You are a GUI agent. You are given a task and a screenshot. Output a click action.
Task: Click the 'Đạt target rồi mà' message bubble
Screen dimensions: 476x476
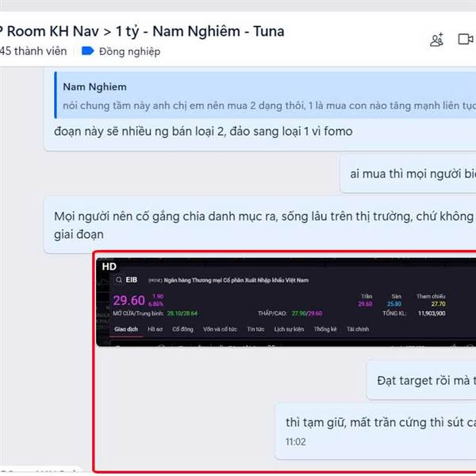[421, 380]
